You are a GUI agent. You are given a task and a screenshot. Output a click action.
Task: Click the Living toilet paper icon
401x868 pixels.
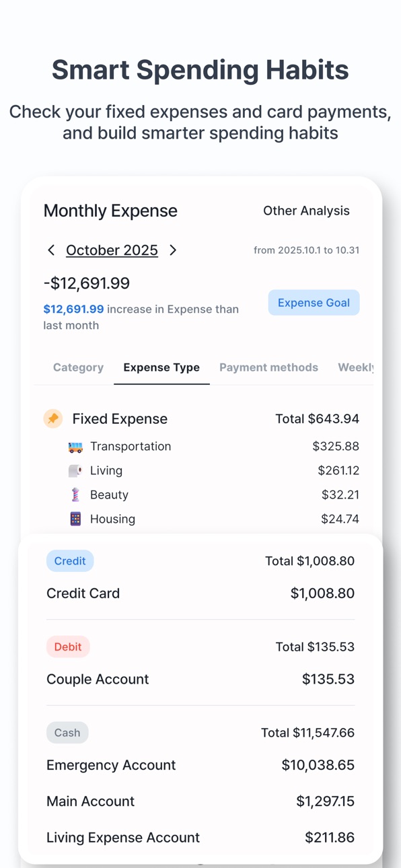pyautogui.click(x=75, y=471)
